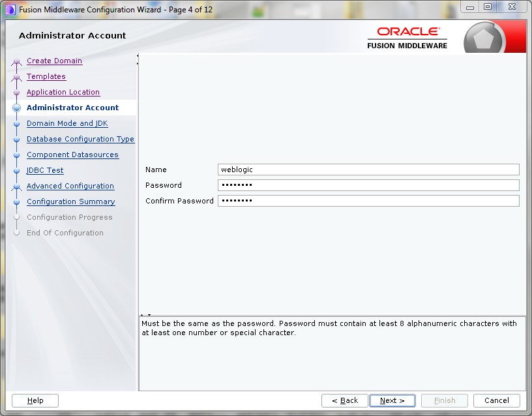Viewport: 532px width, 416px height.
Task: Click the Configuration Summary step bullet
Action: (x=17, y=201)
